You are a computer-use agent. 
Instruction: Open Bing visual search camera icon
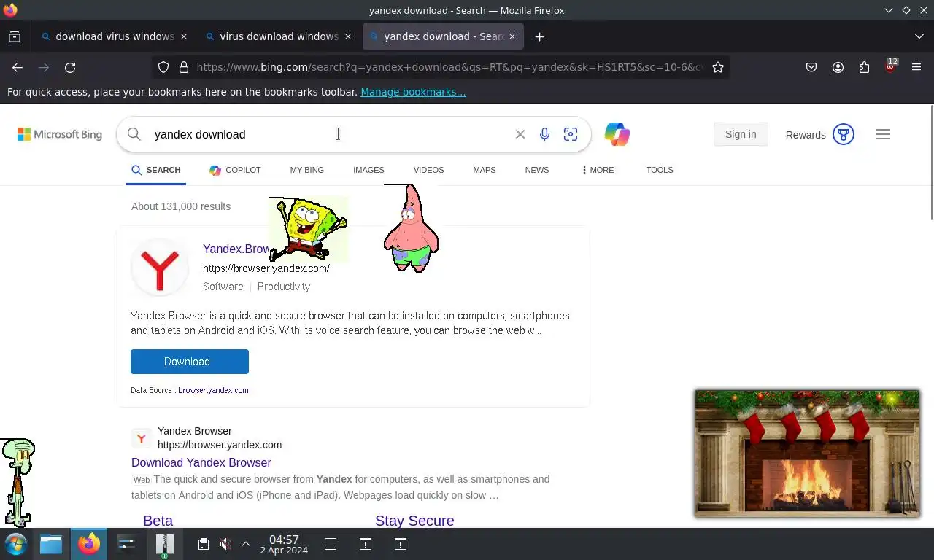[x=571, y=134]
